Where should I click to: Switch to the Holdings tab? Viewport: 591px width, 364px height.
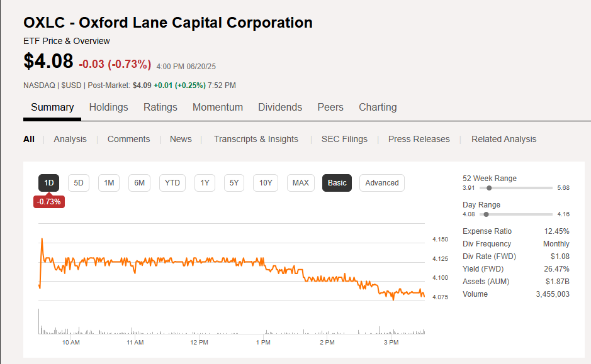click(108, 108)
